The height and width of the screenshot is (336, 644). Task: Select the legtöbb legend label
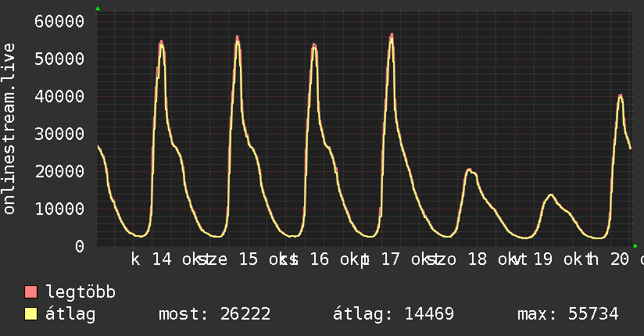click(x=80, y=292)
